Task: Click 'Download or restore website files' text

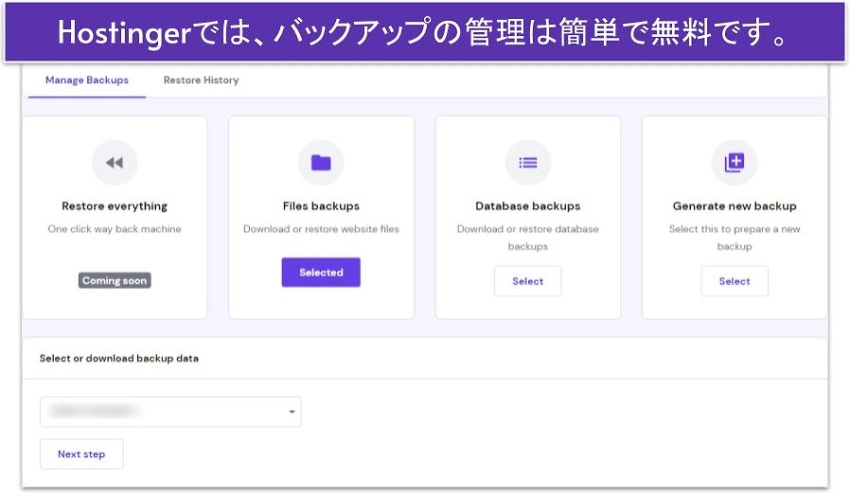Action: pos(321,229)
